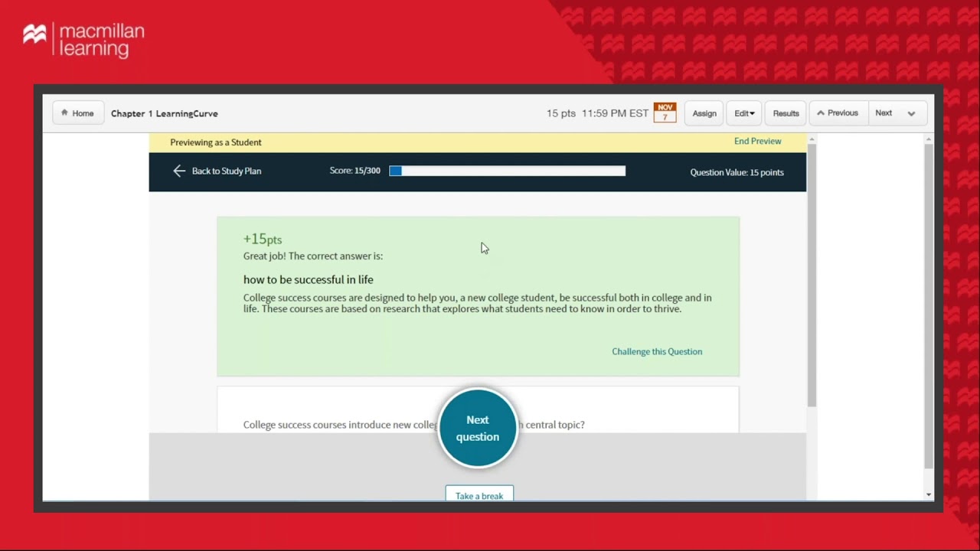
Task: Expand the dropdown arrow beside Next
Action: 911,113
